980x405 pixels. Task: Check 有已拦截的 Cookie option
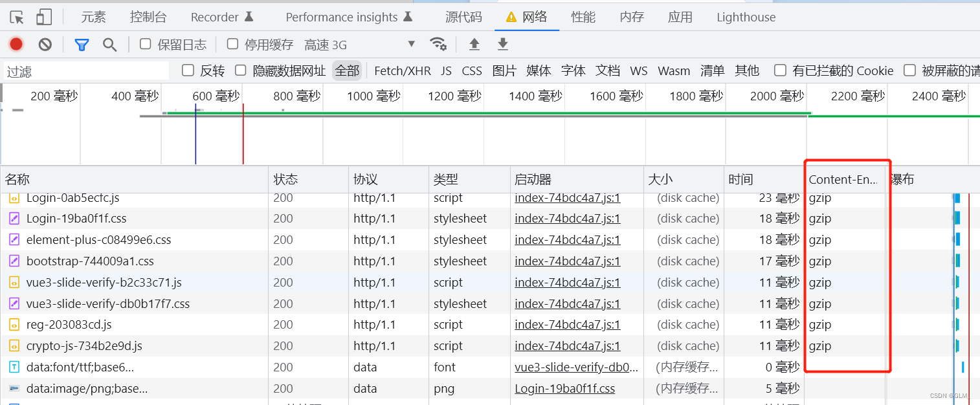point(781,70)
